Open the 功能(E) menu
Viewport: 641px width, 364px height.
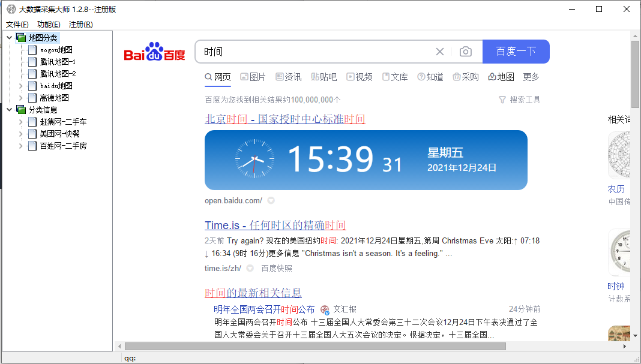[x=49, y=25]
